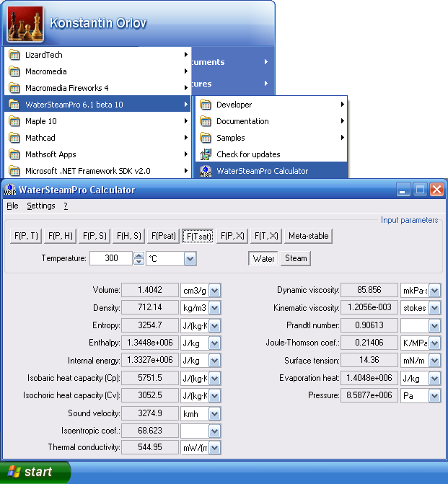Open the Dynamic viscosity unit dropdown
The width and height of the screenshot is (448, 484).
point(434,291)
